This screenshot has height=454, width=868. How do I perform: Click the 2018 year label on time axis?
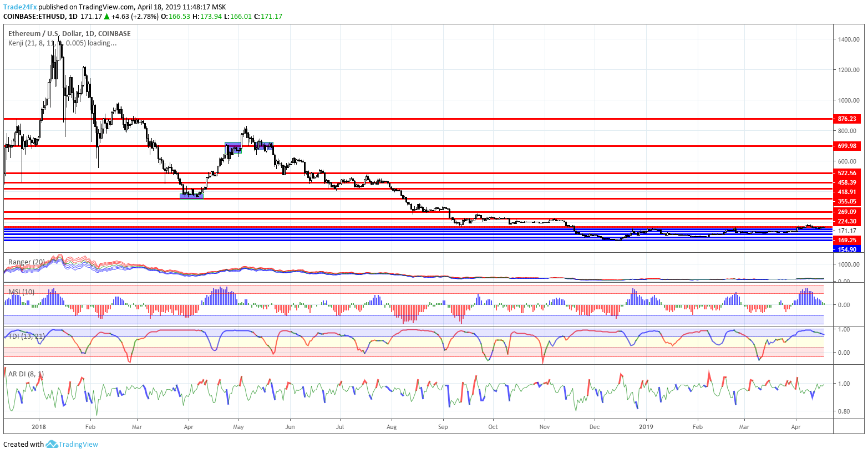click(x=39, y=427)
